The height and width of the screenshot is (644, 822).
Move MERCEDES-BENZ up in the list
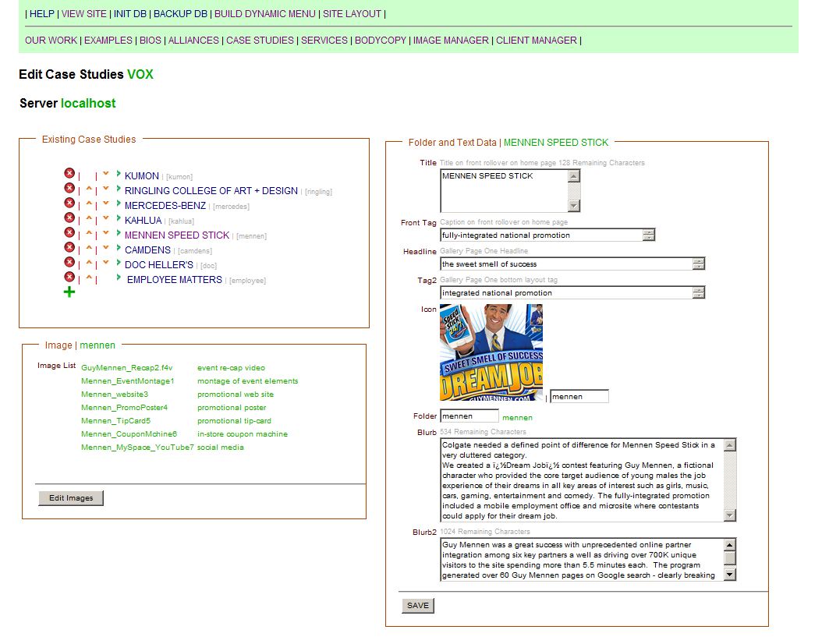[x=89, y=203]
